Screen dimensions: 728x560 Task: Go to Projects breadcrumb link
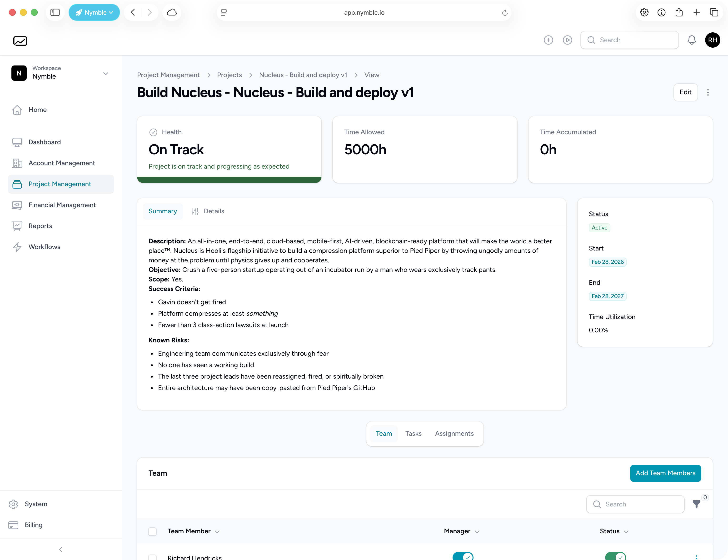click(229, 75)
